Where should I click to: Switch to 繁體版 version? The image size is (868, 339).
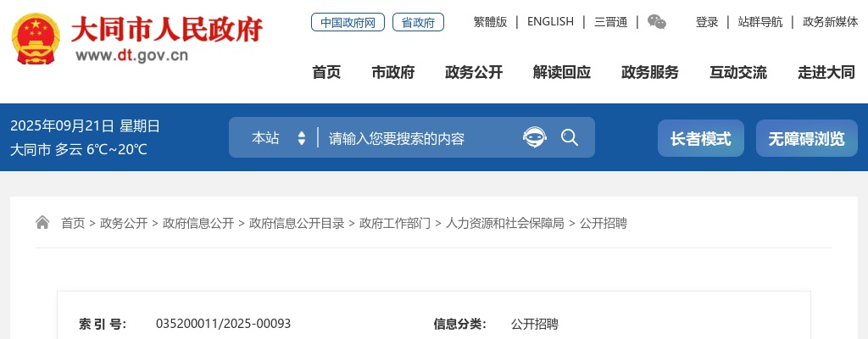[x=491, y=22]
